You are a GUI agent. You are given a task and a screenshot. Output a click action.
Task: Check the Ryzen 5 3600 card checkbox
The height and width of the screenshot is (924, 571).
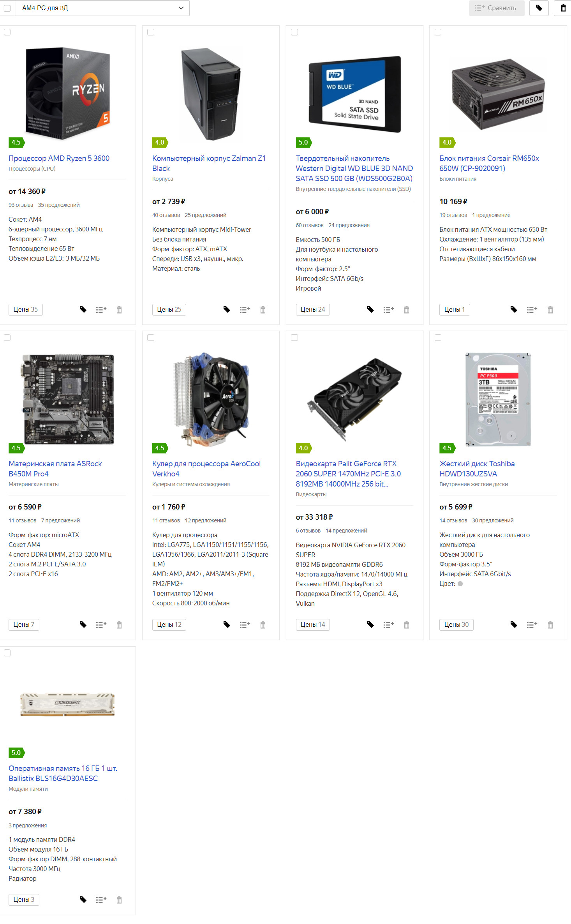(x=7, y=32)
